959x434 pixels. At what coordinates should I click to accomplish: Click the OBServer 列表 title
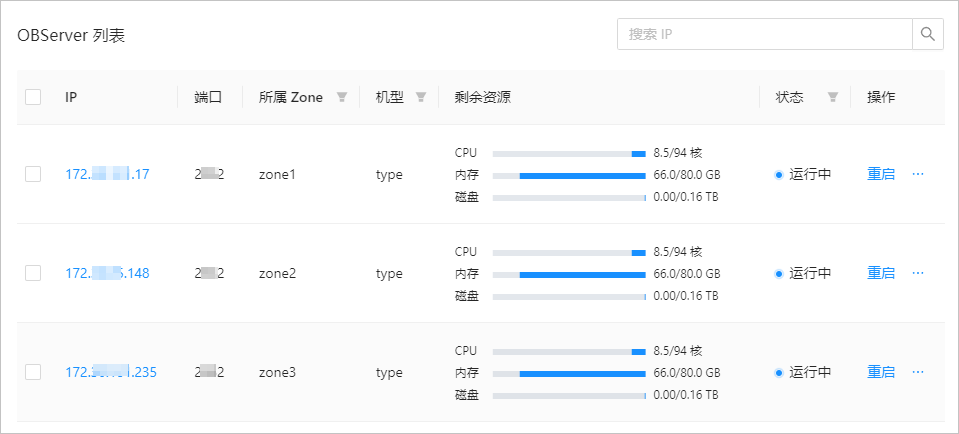pyautogui.click(x=71, y=35)
